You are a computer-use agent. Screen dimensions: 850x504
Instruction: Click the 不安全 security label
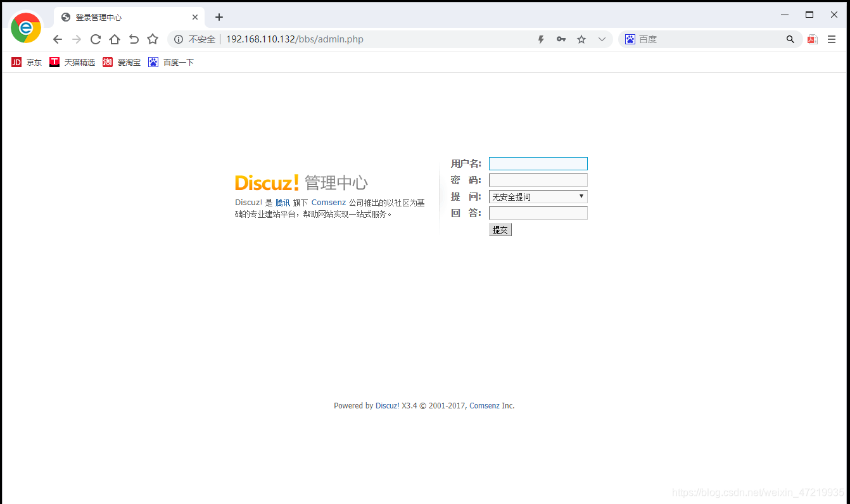click(x=202, y=39)
